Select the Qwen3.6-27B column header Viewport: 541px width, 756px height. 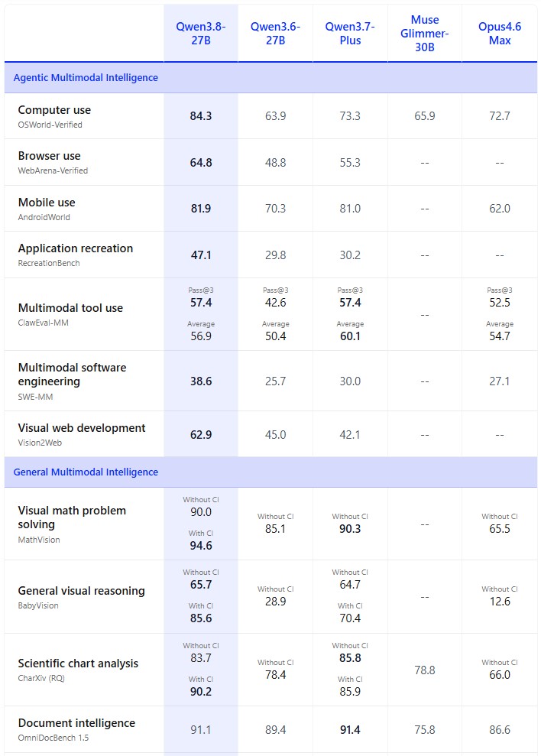pos(275,34)
